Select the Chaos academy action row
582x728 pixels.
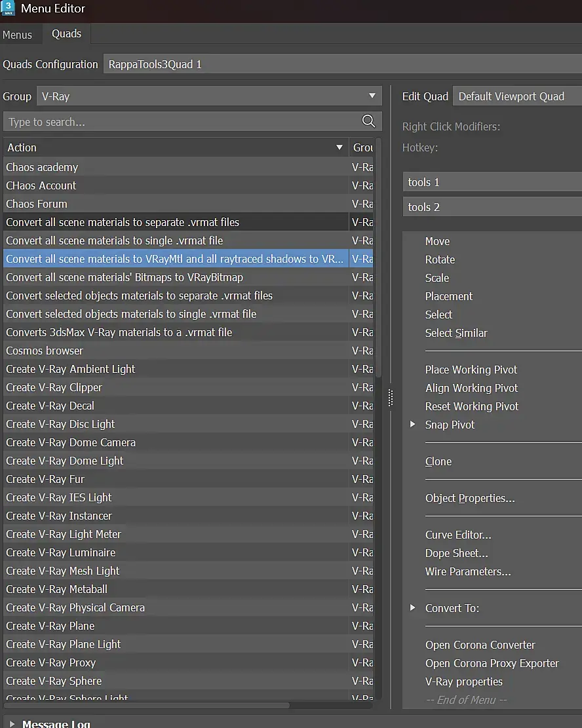(x=189, y=167)
